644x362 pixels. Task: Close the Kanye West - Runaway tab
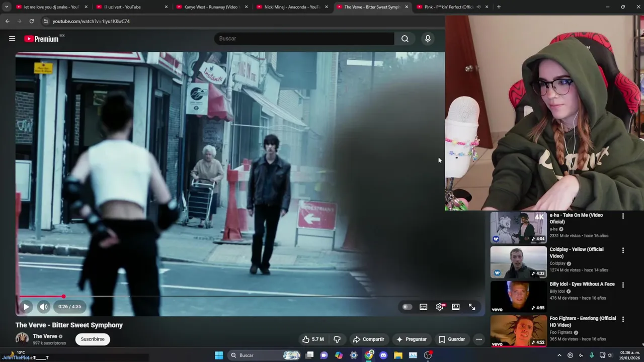[247, 7]
